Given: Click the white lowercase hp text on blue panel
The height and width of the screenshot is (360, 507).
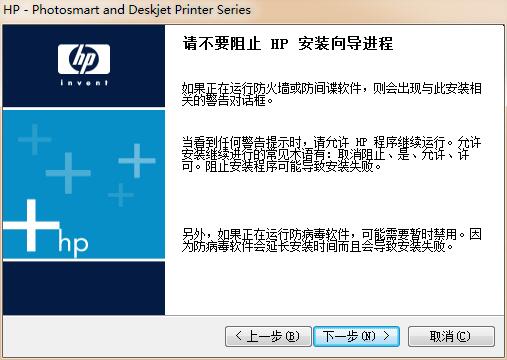Looking at the screenshot, I should (x=73, y=243).
